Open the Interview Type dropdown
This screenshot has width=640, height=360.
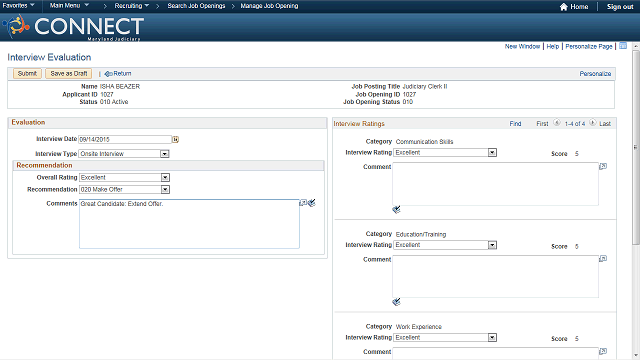[124, 154]
